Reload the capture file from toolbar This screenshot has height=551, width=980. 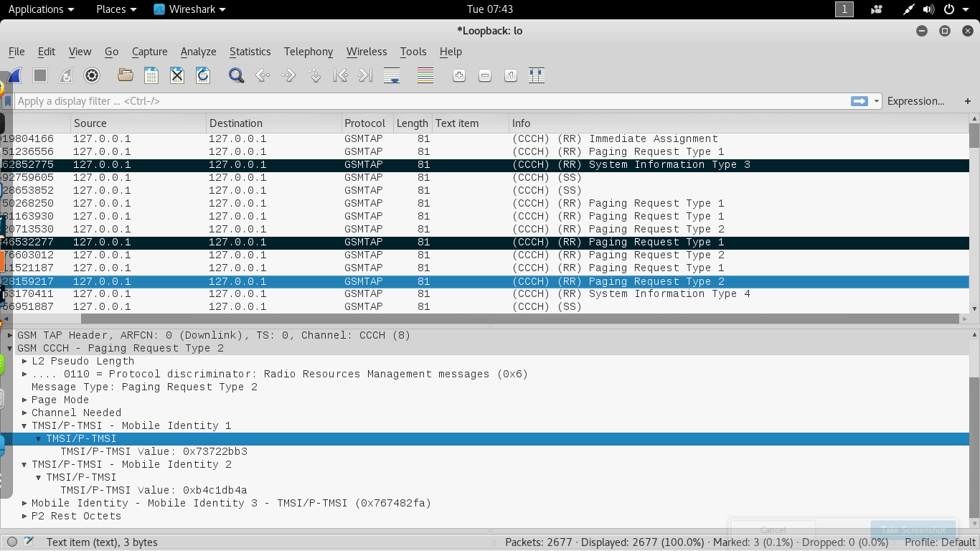[203, 75]
